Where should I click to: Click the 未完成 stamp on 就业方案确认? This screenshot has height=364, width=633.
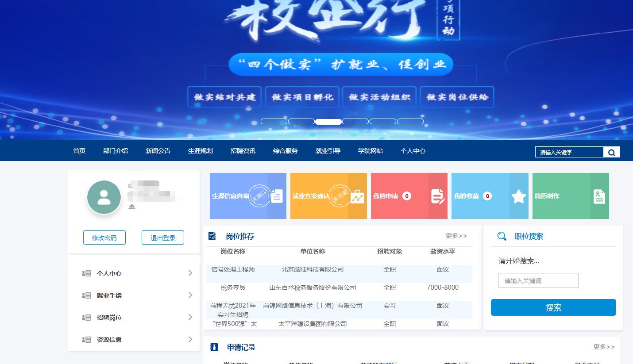coord(340,196)
